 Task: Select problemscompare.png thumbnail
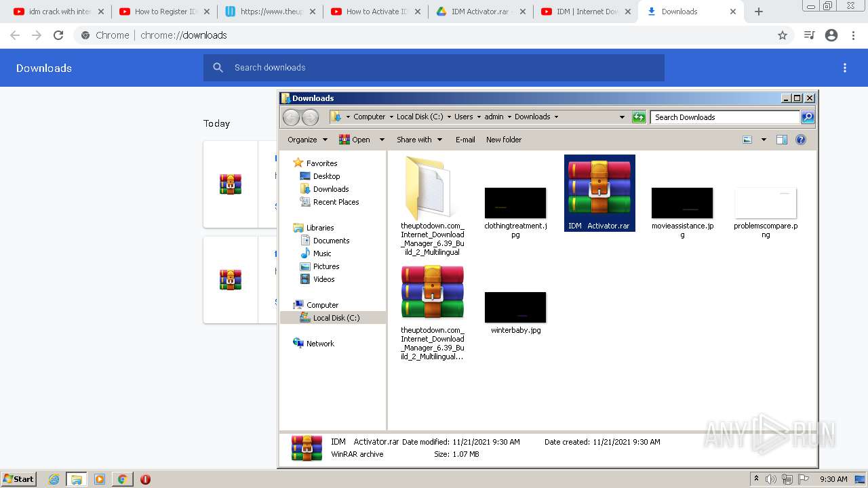pos(766,203)
